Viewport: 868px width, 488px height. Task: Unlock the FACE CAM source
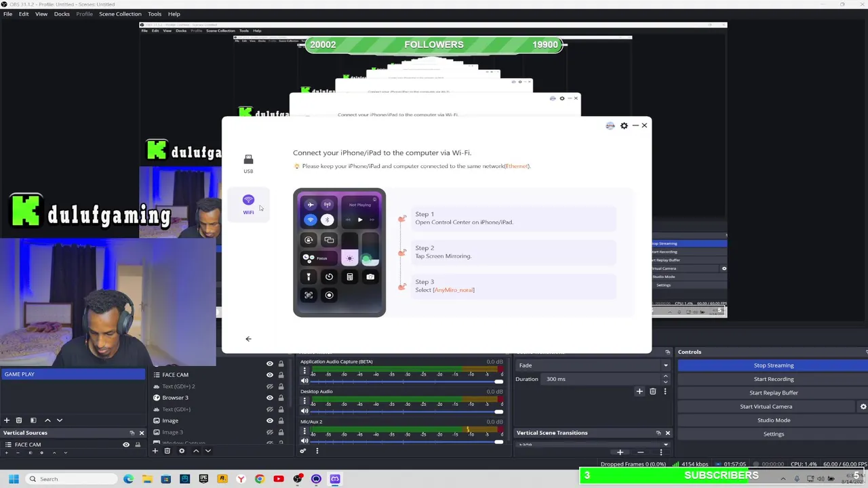[281, 375]
